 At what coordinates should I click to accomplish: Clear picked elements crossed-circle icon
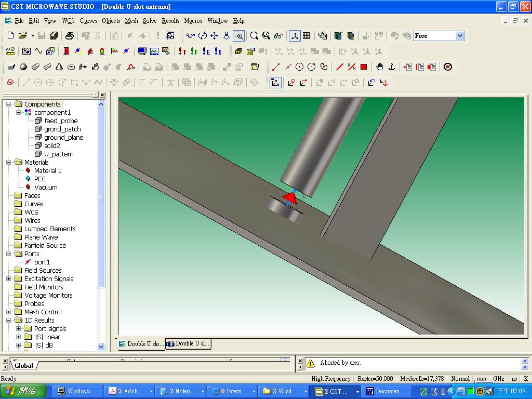click(x=448, y=67)
